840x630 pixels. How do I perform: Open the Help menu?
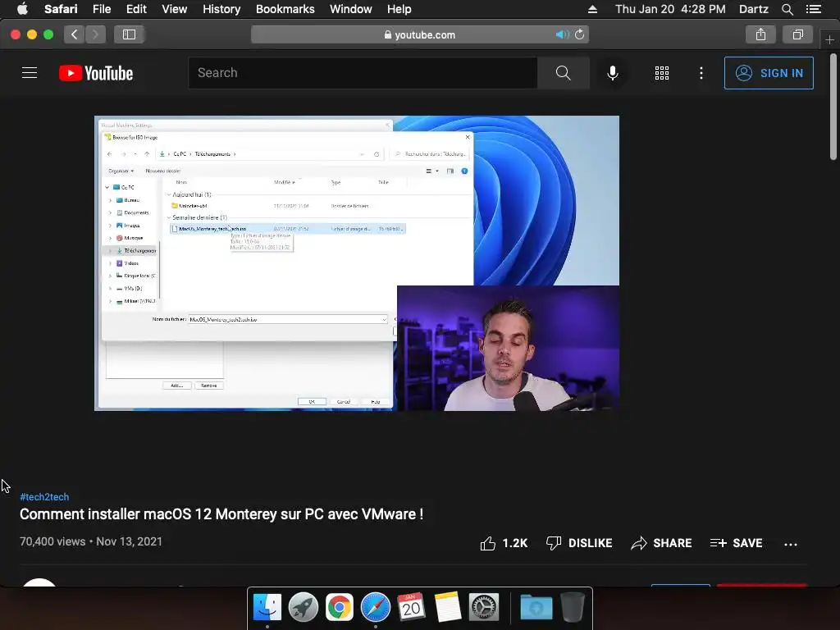click(x=399, y=8)
